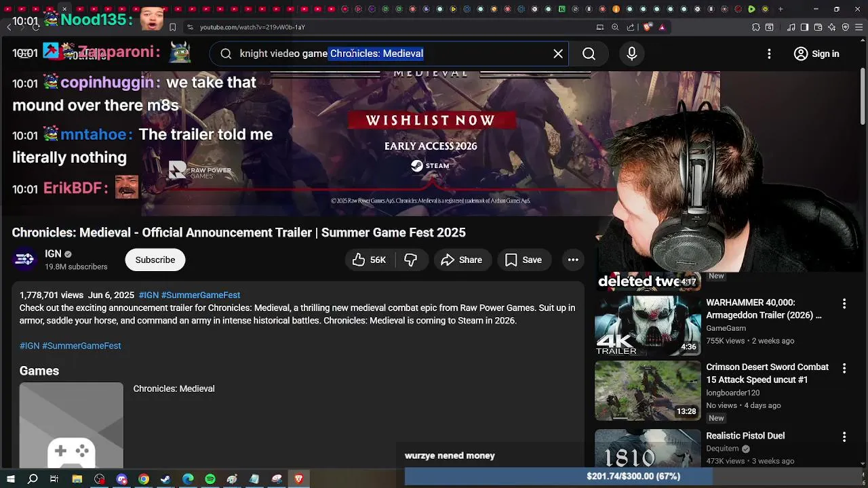868x488 pixels.
Task: Open the Brave VPN shield icon
Action: pos(845,27)
